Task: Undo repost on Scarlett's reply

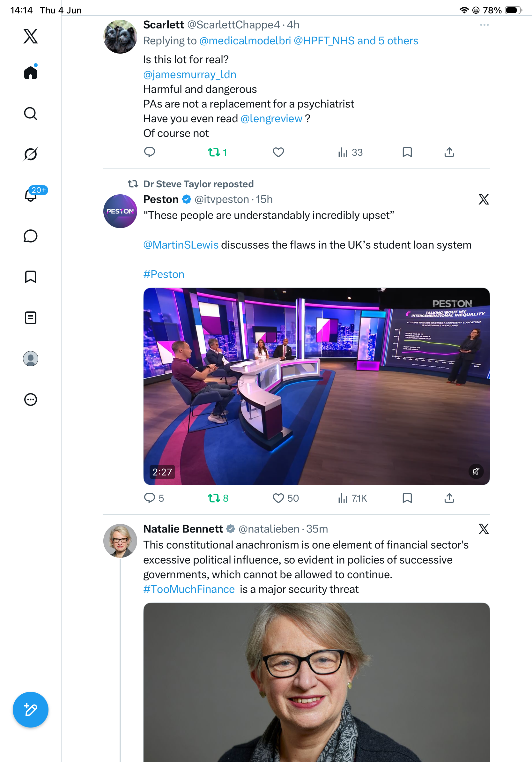Action: (x=217, y=152)
